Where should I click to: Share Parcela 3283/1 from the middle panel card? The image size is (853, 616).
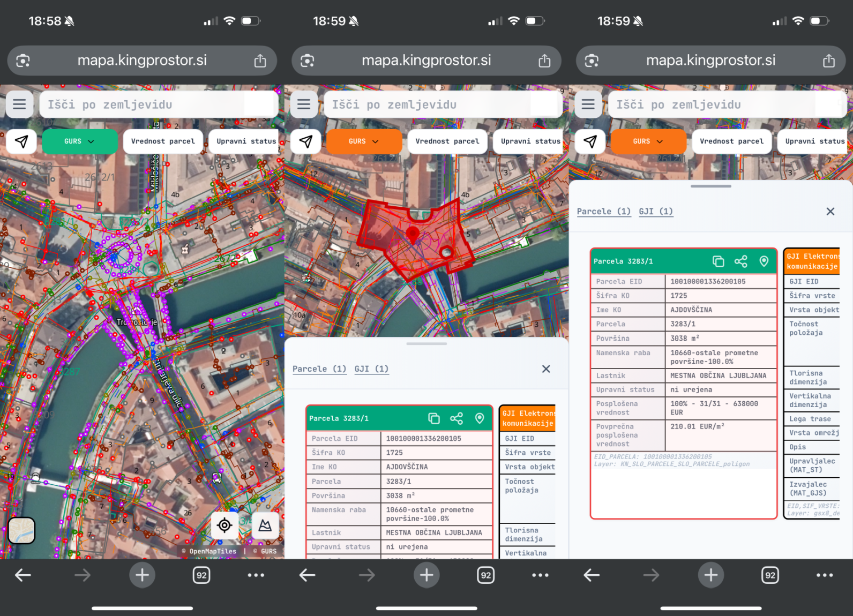point(457,418)
